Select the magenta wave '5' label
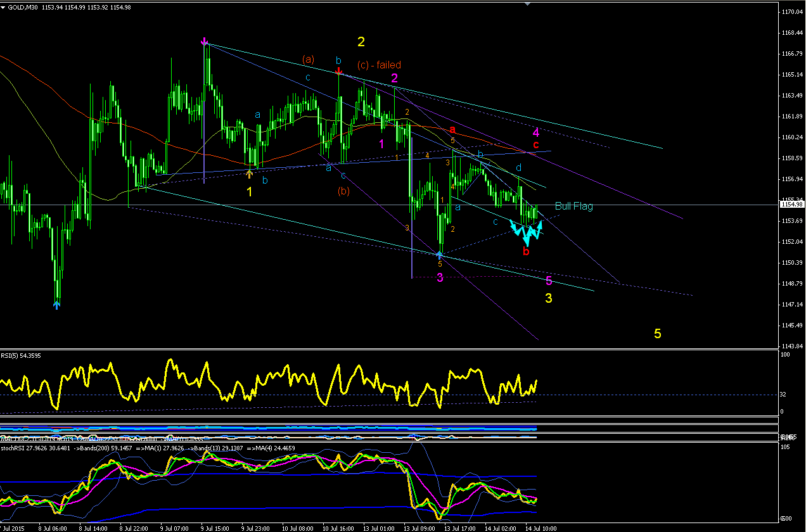This screenshot has height=532, width=806. 549,280
